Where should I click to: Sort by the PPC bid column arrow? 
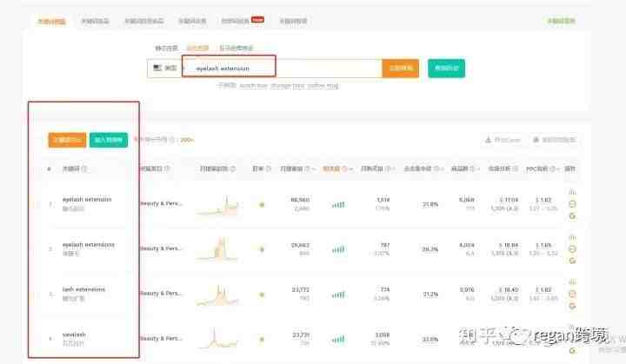point(557,169)
